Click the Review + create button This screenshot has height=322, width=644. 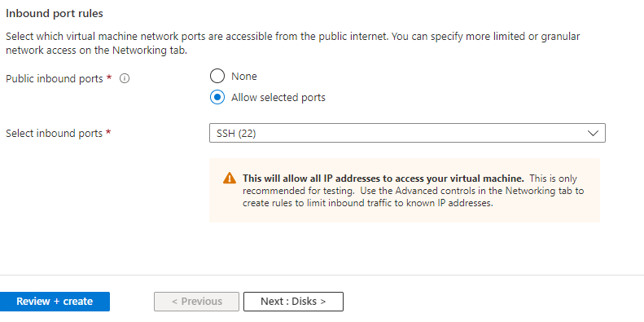pos(55,302)
